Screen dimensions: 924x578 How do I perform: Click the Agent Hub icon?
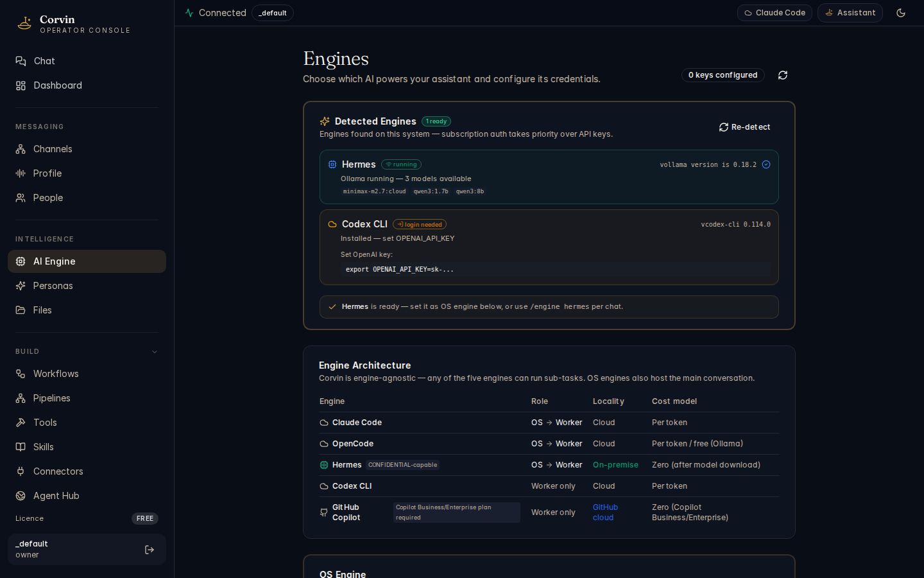21,496
